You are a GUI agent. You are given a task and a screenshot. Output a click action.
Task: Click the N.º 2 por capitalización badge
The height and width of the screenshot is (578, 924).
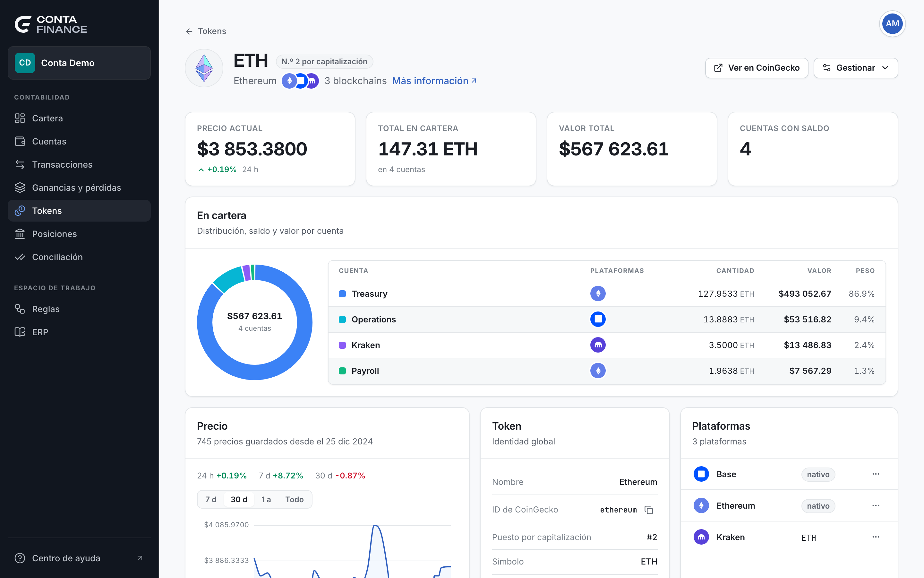tap(324, 62)
